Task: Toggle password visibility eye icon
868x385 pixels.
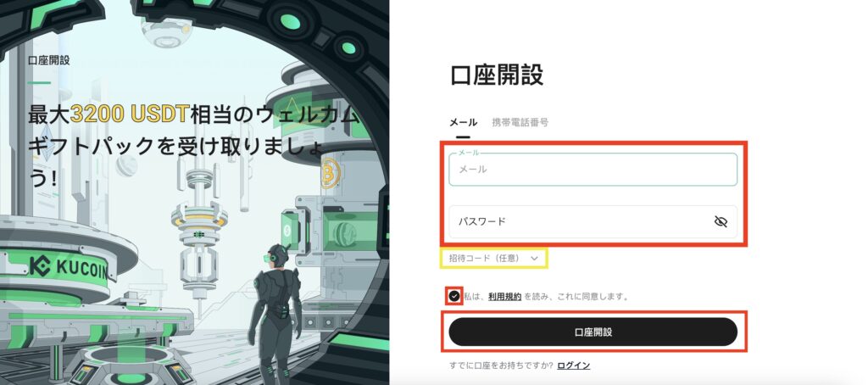Action: point(721,221)
